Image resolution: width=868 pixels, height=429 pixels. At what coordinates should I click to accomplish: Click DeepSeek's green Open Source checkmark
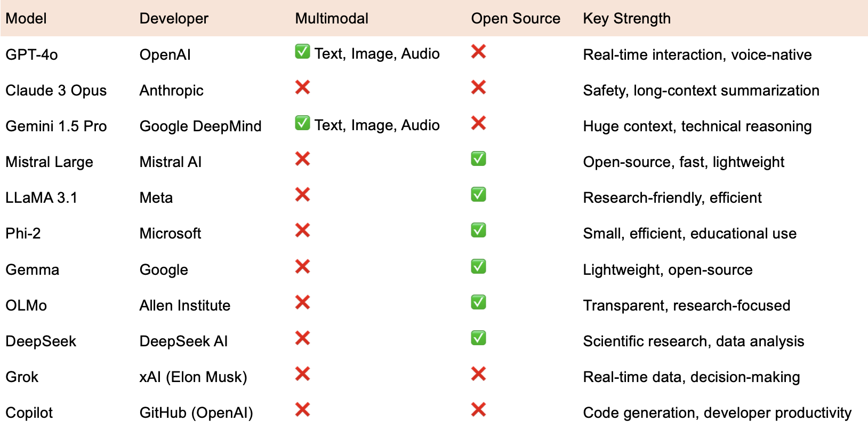click(478, 338)
